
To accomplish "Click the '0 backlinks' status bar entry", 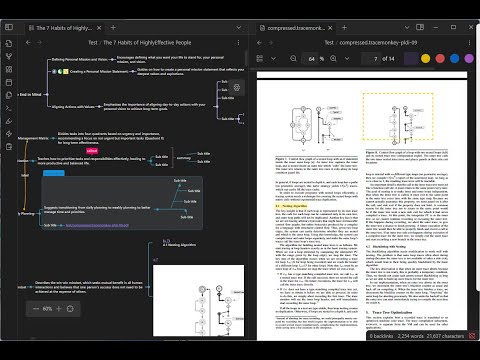I will point(381,336).
